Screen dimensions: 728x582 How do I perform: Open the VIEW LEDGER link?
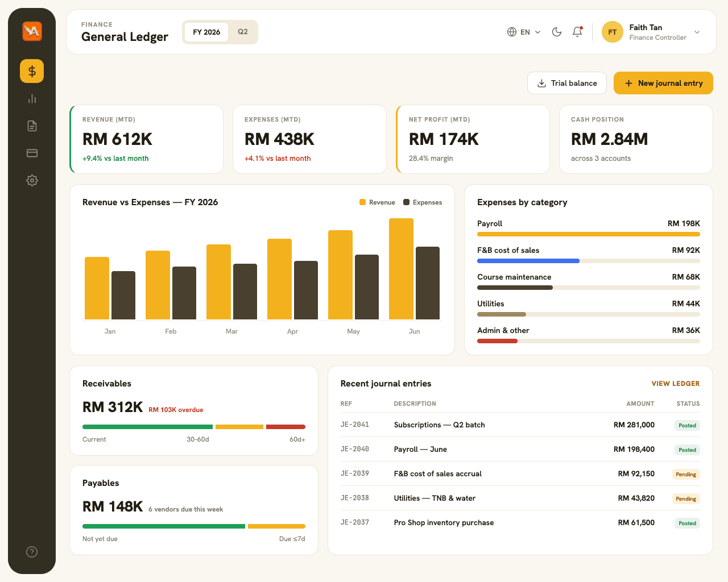[676, 384]
